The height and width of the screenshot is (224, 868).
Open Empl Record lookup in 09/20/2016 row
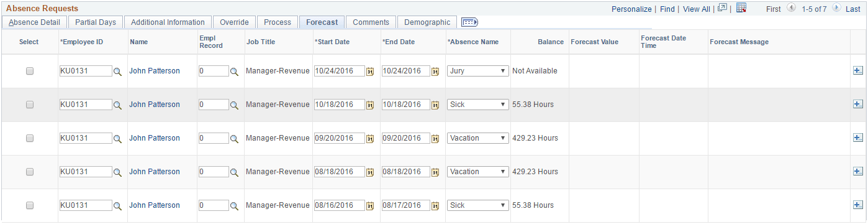[234, 139]
